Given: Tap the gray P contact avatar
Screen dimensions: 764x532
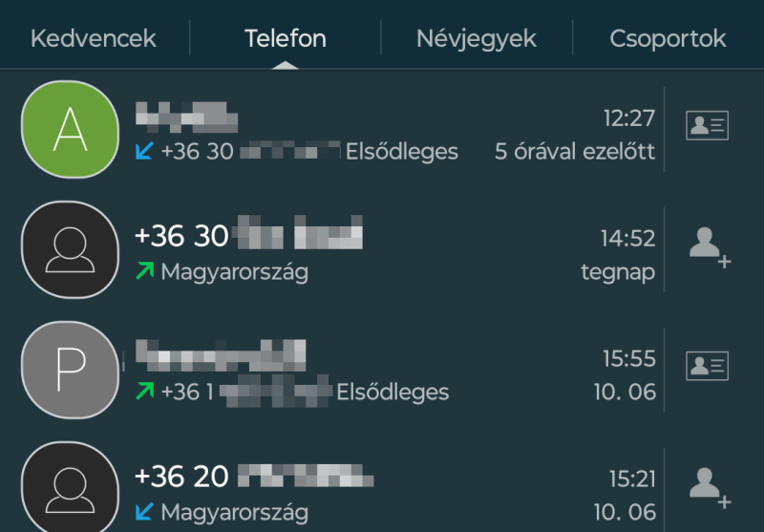Looking at the screenshot, I should click(69, 370).
